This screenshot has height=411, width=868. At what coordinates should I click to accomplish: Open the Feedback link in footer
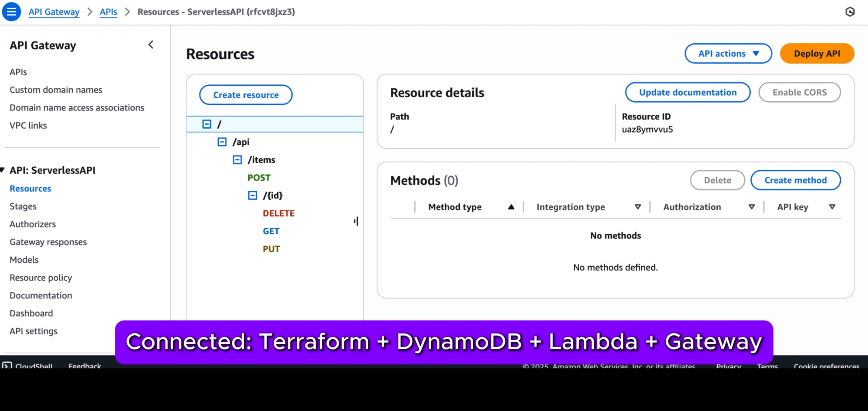[x=85, y=366]
